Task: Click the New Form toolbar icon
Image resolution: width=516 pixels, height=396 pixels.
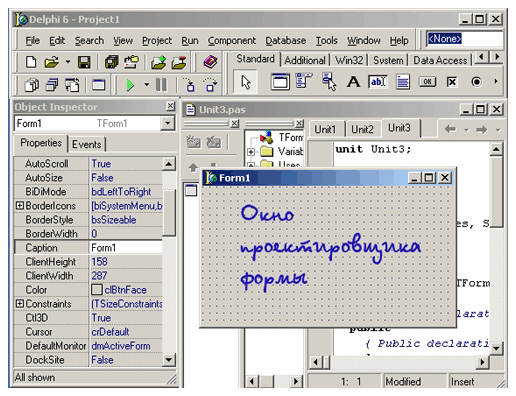Action: tap(98, 85)
